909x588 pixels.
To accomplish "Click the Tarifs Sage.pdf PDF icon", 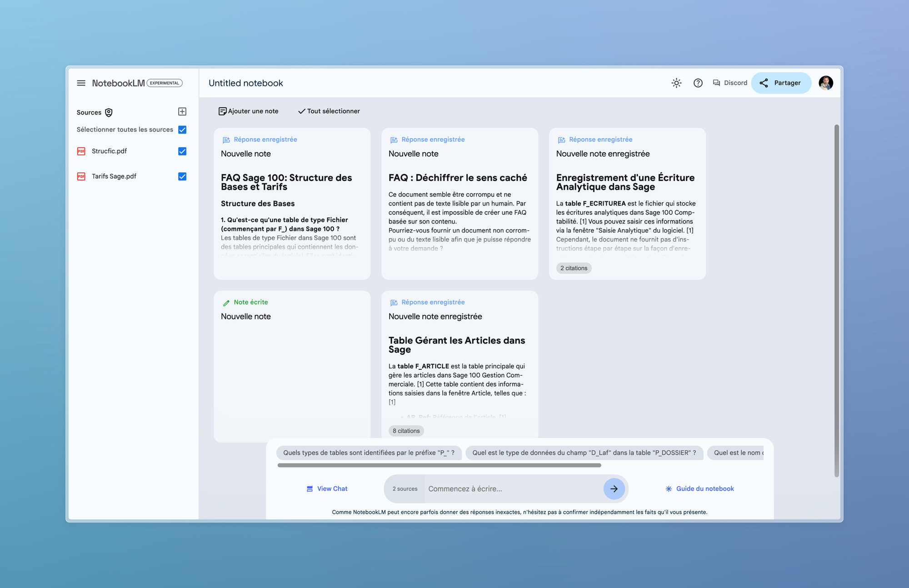I will click(x=81, y=176).
